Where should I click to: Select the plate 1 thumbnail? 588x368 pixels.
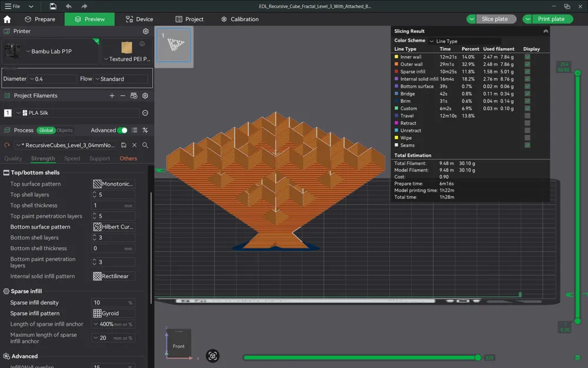pyautogui.click(x=173, y=45)
